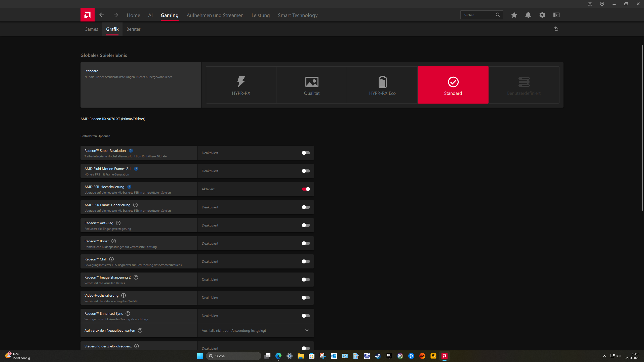
Task: Show help for Auf vertikalen Neuaufbau warten
Action: pyautogui.click(x=140, y=330)
